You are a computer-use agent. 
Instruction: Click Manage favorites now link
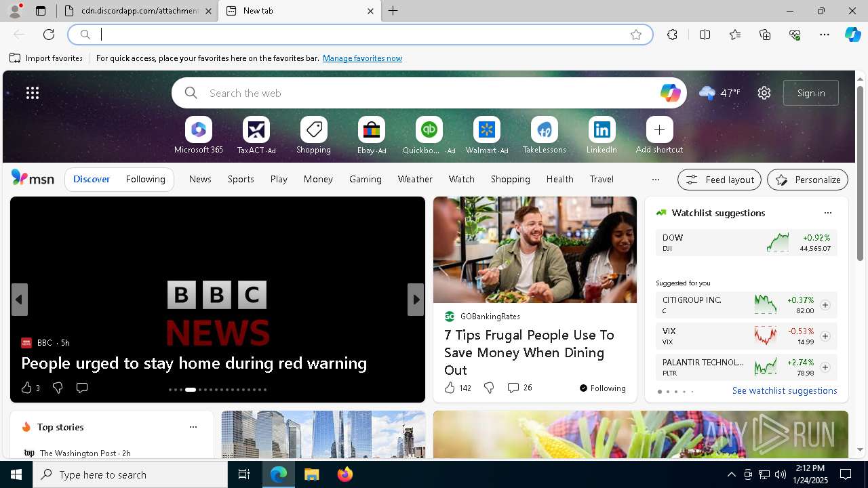362,58
